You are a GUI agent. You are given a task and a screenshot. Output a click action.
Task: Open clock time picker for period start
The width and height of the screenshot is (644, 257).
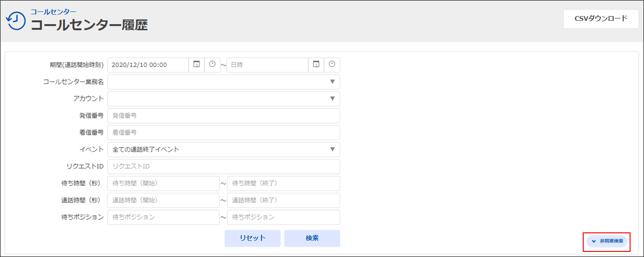213,65
